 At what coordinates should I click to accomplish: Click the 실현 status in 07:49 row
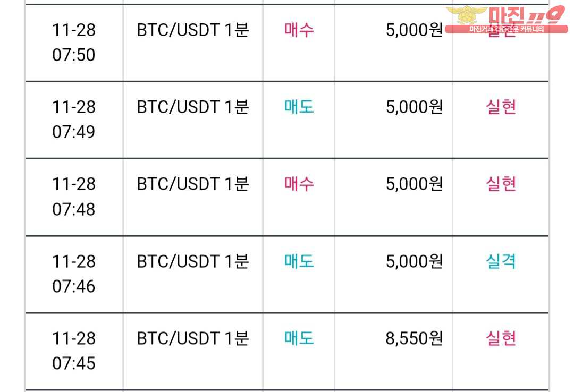501,107
